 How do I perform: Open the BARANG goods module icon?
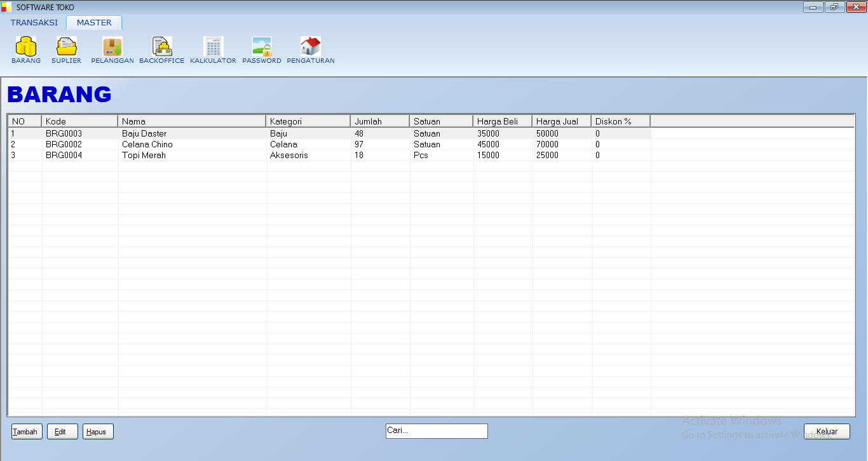pyautogui.click(x=26, y=47)
